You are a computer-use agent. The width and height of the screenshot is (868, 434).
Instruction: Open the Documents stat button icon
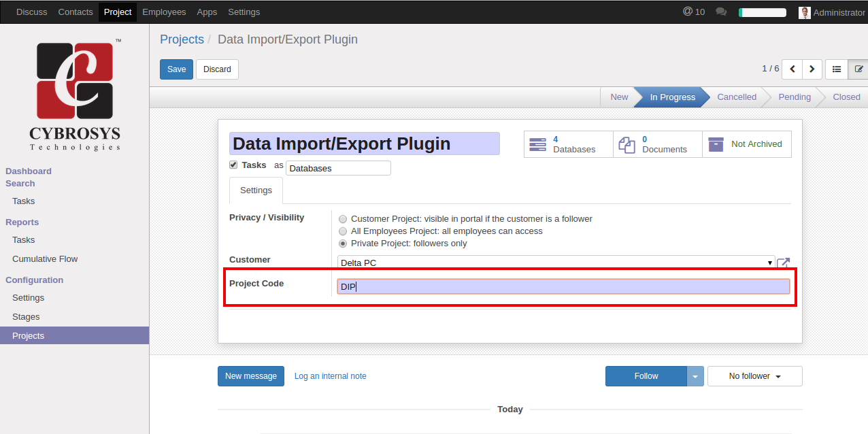[627, 144]
